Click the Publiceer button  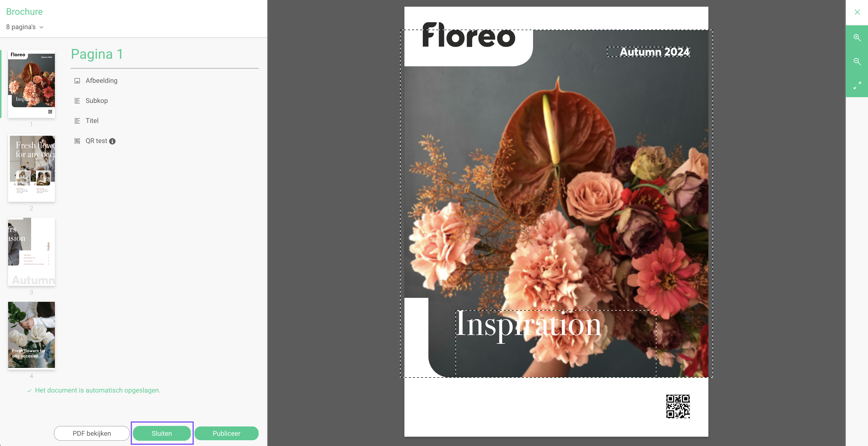point(226,433)
